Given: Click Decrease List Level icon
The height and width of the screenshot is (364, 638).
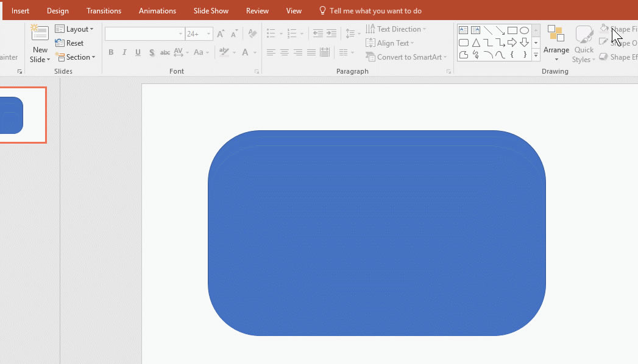Looking at the screenshot, I should click(x=317, y=33).
